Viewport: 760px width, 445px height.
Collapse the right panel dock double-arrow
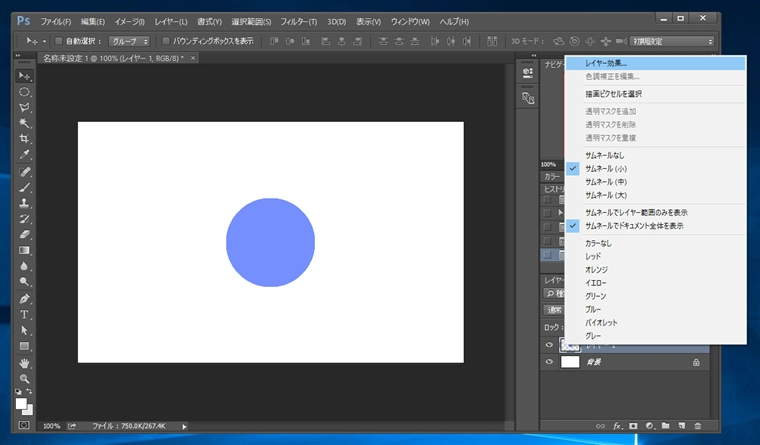534,56
